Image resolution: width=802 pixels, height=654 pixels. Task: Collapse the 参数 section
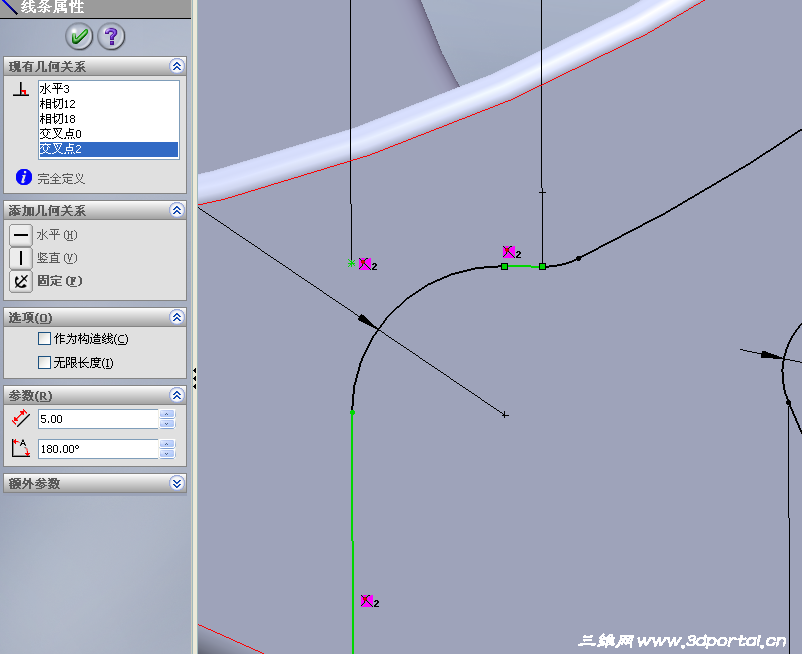pos(176,395)
